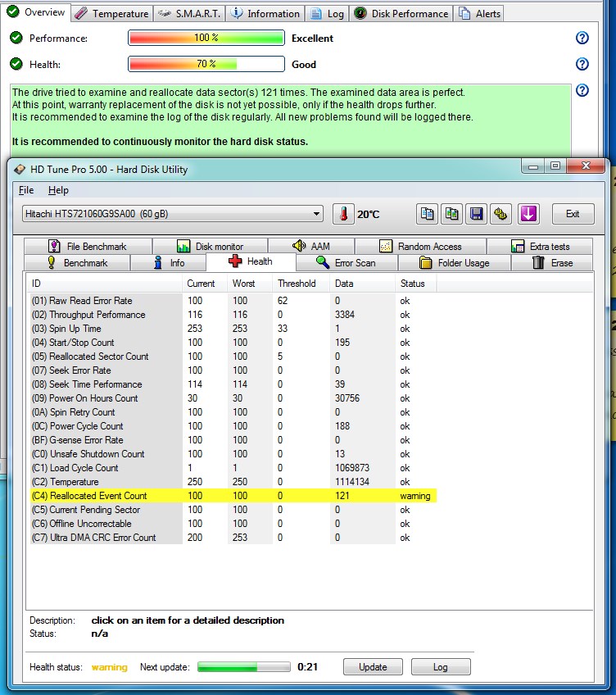Screen dimensions: 616x695
Task: Open the Extra tests tab
Action: (540, 247)
